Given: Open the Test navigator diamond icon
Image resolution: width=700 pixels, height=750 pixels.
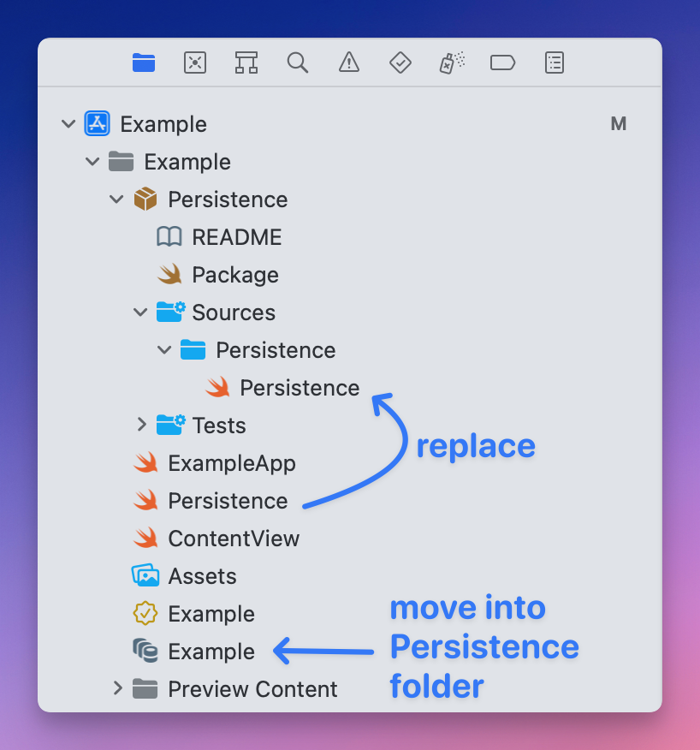Looking at the screenshot, I should point(400,62).
